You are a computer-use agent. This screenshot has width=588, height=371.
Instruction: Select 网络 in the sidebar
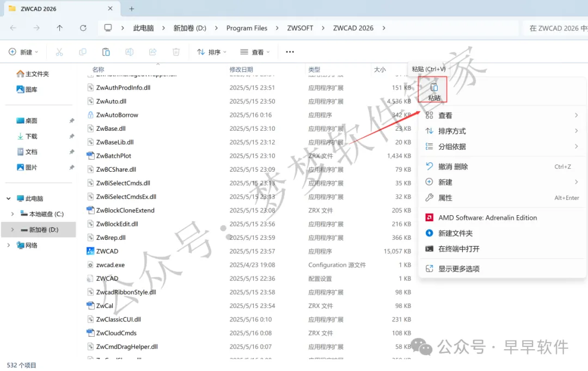(27, 245)
